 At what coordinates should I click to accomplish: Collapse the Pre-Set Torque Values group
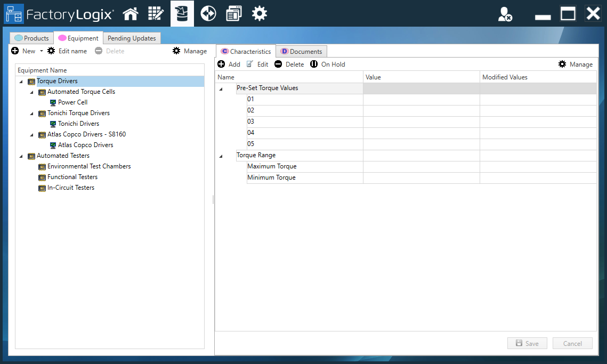[x=221, y=89]
